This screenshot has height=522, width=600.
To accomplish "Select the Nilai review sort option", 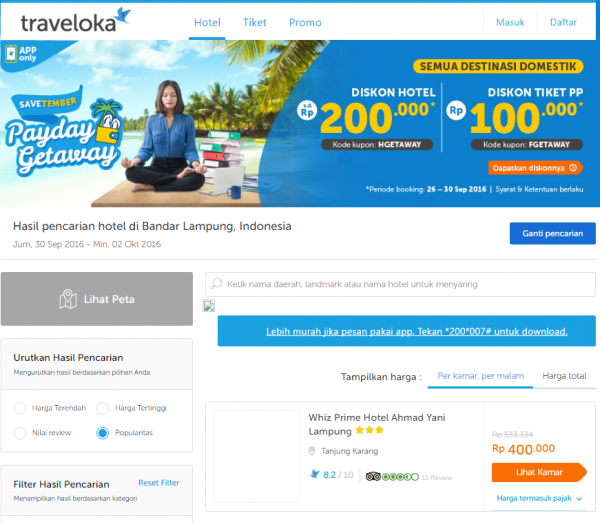I will point(20,433).
